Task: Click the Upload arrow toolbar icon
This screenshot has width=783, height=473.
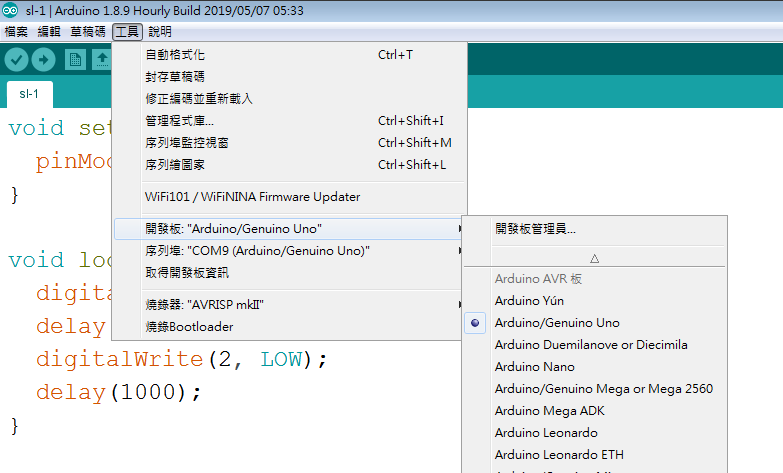Action: [x=44, y=60]
